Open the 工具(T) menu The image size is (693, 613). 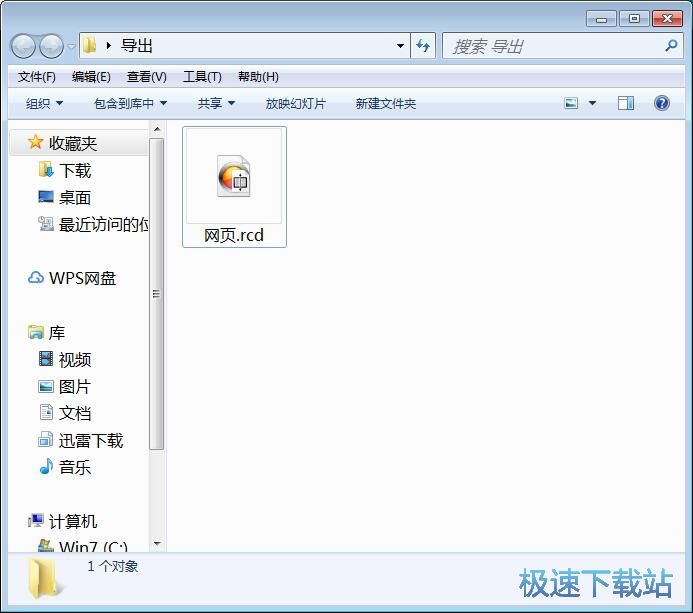click(202, 77)
